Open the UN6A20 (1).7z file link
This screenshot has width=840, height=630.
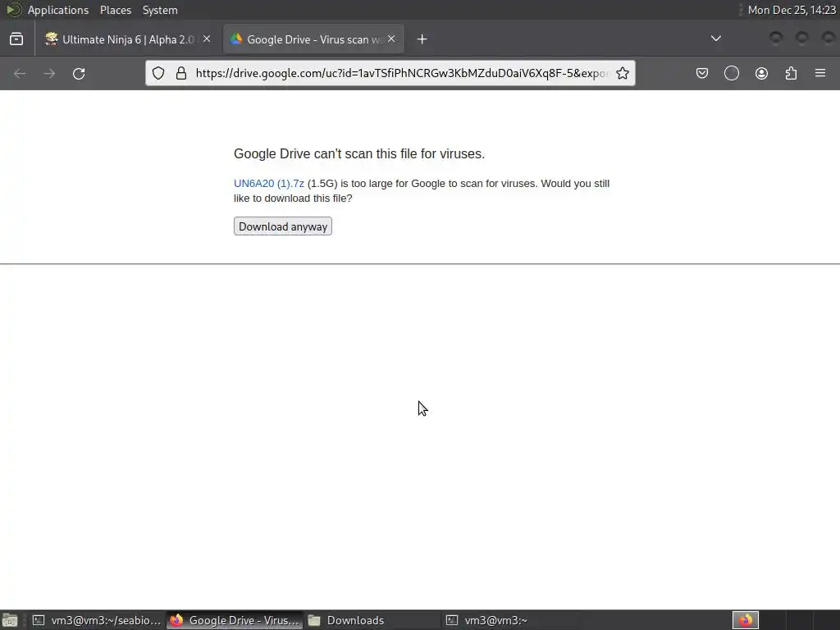(269, 183)
